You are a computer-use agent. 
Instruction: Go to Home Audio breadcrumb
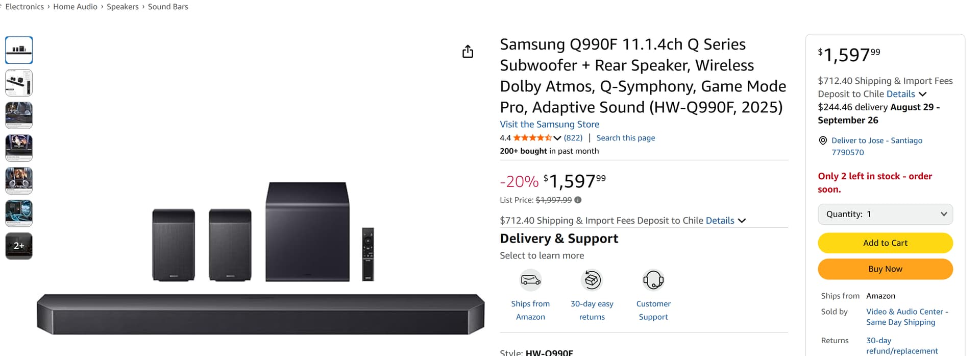coord(75,7)
